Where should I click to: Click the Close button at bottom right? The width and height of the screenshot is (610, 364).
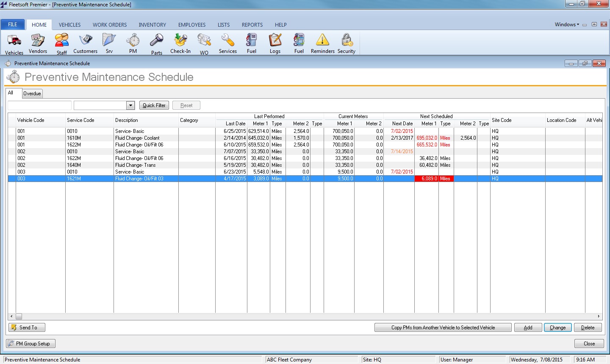589,344
